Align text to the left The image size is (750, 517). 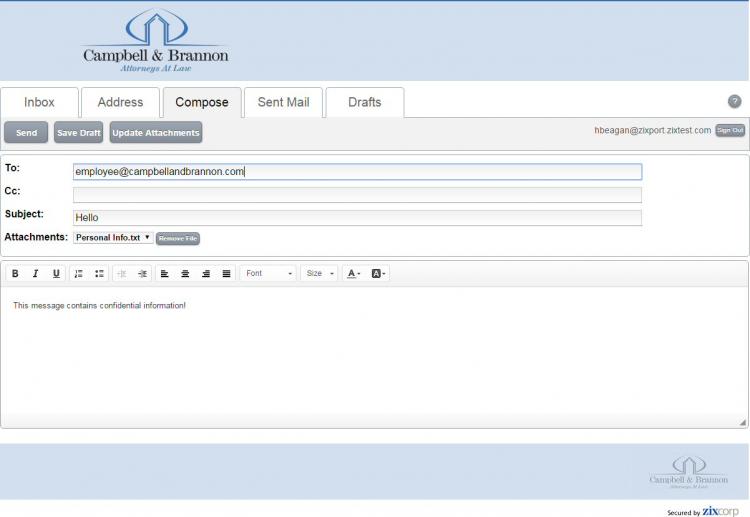165,273
